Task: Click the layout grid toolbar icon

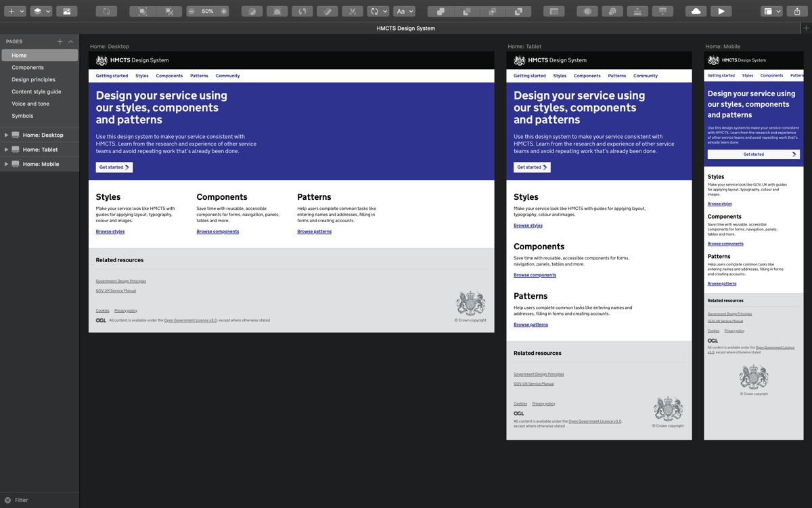Action: (x=554, y=12)
